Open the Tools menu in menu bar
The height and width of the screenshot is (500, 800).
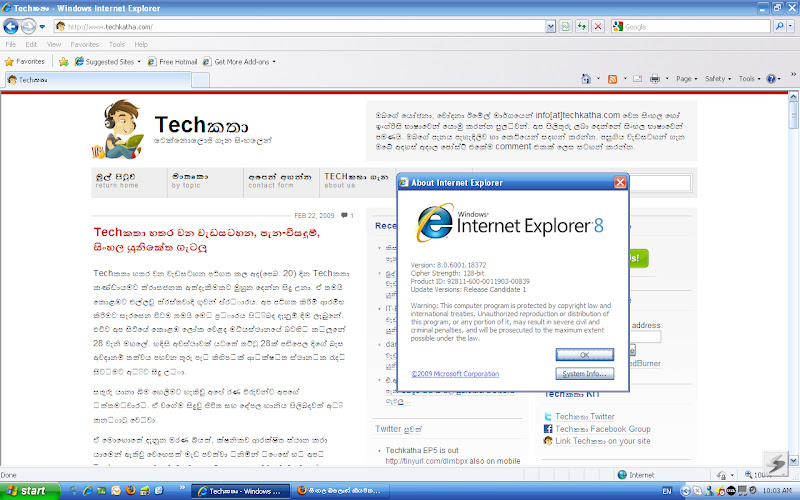(x=116, y=44)
